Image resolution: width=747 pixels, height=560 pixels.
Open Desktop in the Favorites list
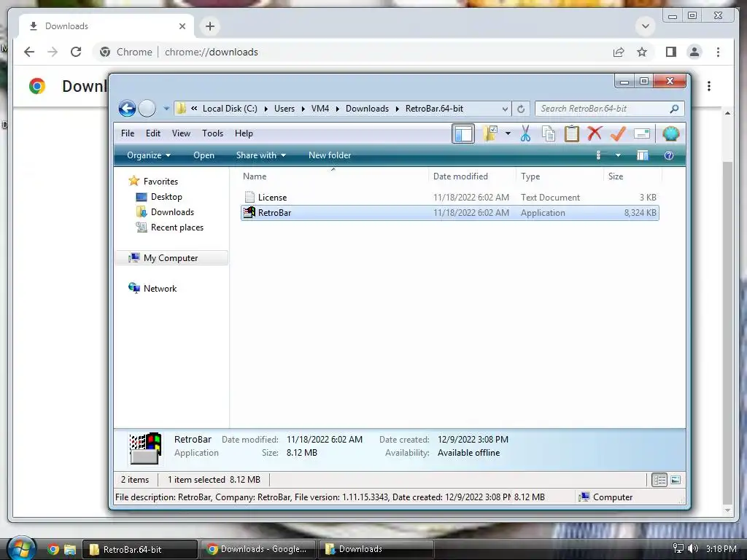click(x=166, y=197)
